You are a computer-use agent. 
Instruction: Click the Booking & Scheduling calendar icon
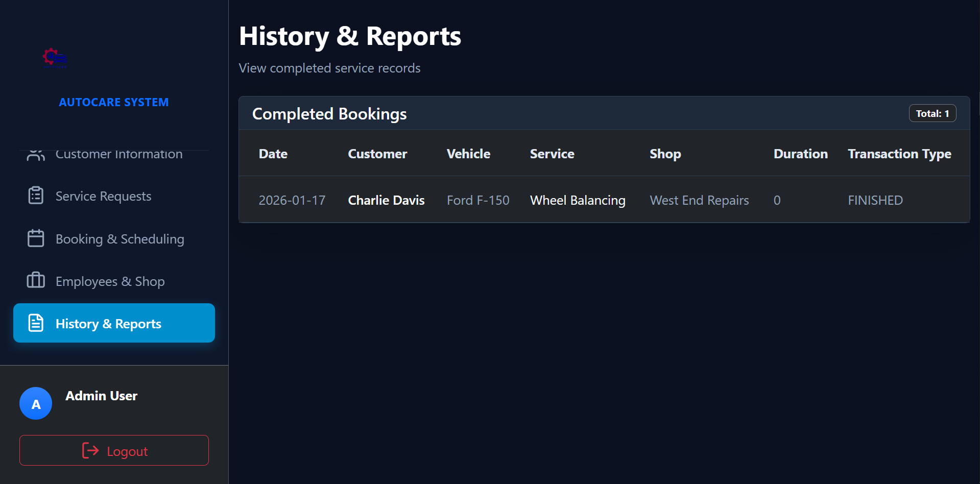tap(36, 238)
